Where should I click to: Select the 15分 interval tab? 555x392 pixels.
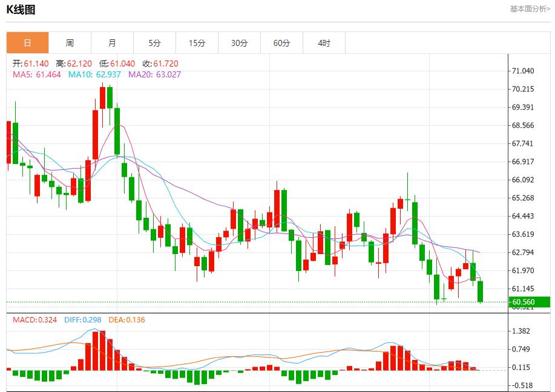point(197,43)
